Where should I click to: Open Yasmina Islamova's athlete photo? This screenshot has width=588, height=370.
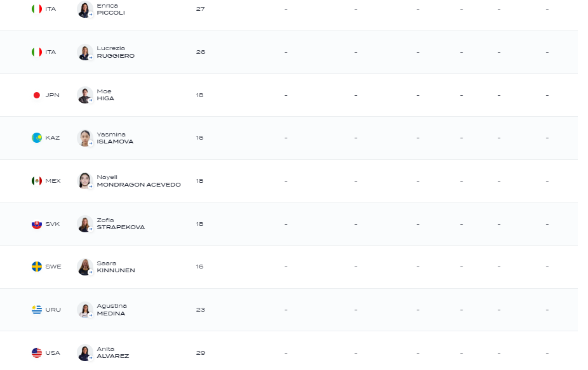85,138
